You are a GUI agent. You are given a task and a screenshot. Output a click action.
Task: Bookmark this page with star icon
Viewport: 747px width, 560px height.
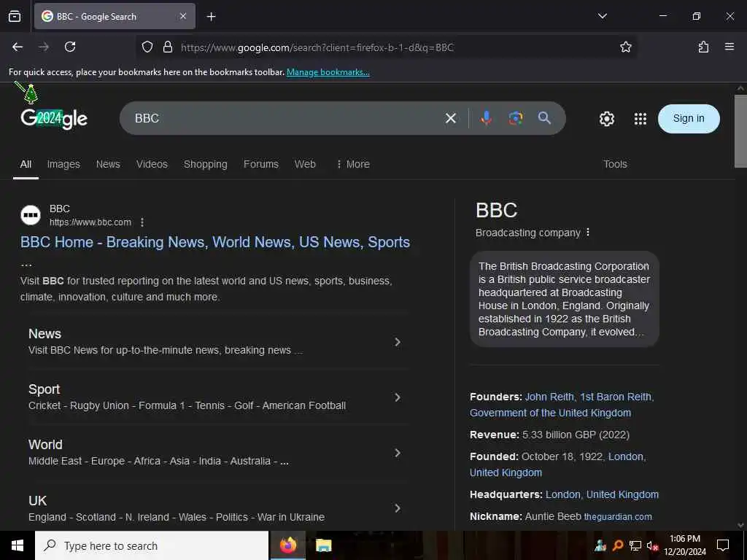click(x=625, y=47)
